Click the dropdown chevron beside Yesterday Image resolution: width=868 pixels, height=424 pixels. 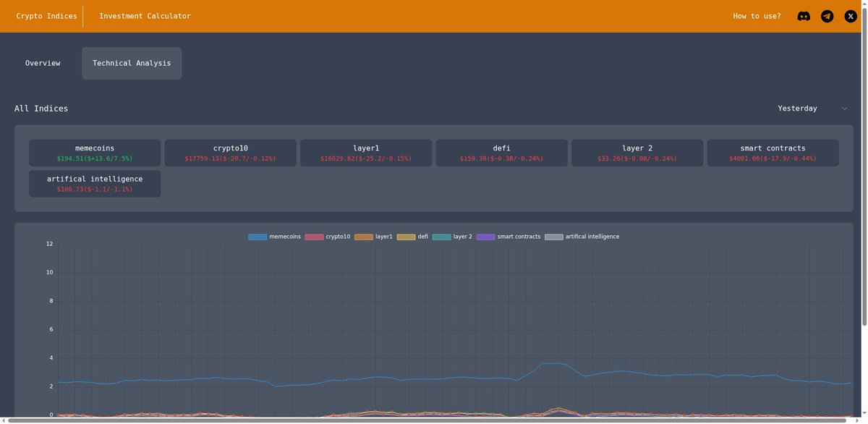844,109
